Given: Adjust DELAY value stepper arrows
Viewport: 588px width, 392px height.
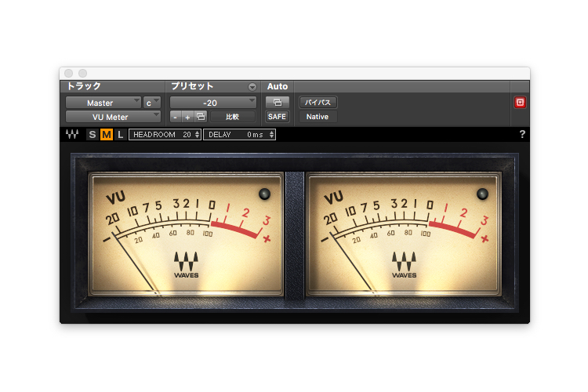Looking at the screenshot, I should click(271, 135).
